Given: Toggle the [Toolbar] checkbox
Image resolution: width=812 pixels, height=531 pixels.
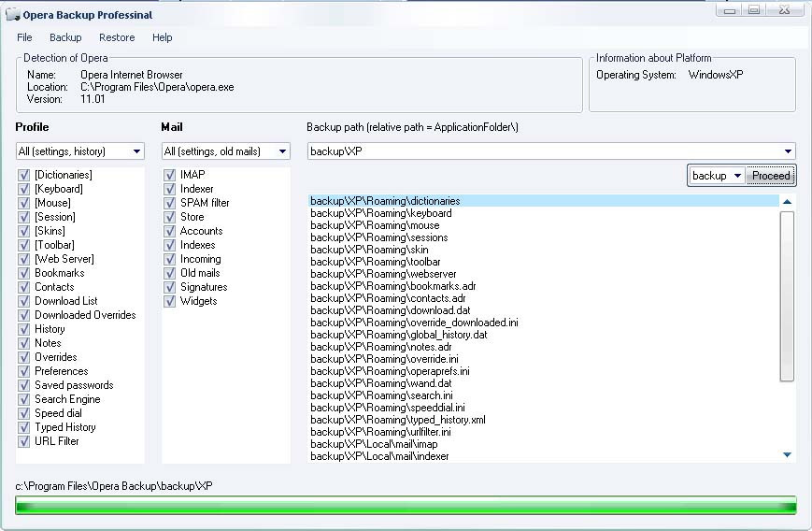Looking at the screenshot, I should tap(23, 245).
